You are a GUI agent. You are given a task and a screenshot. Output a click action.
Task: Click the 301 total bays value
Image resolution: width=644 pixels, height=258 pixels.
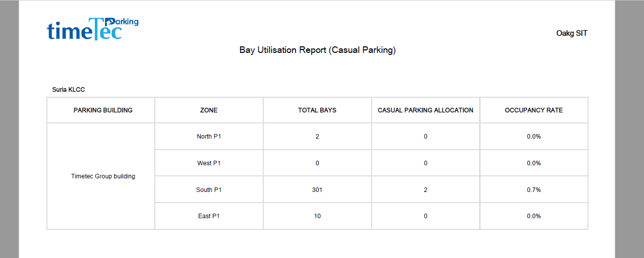pos(317,190)
